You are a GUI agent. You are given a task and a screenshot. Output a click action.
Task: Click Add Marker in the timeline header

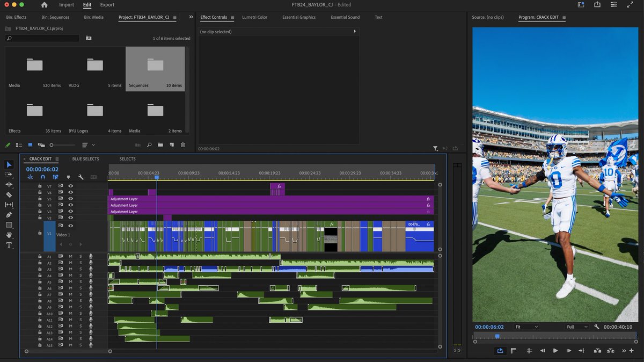(68, 177)
